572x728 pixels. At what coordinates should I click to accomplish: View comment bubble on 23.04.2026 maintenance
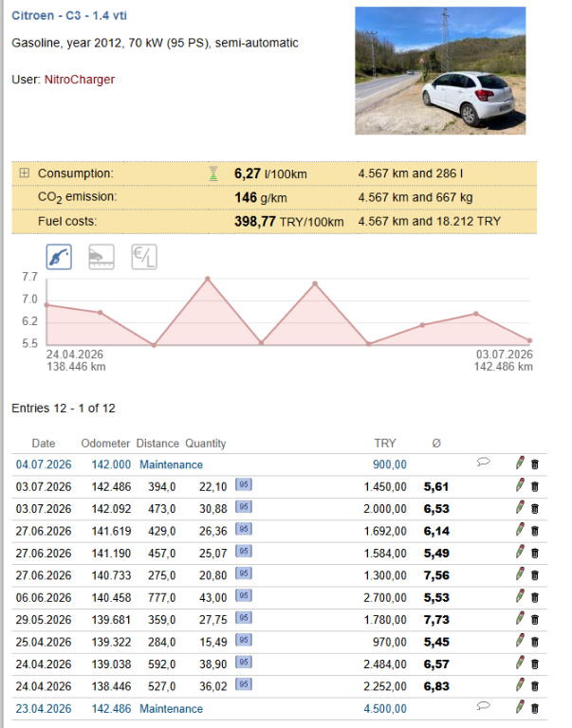tap(483, 706)
